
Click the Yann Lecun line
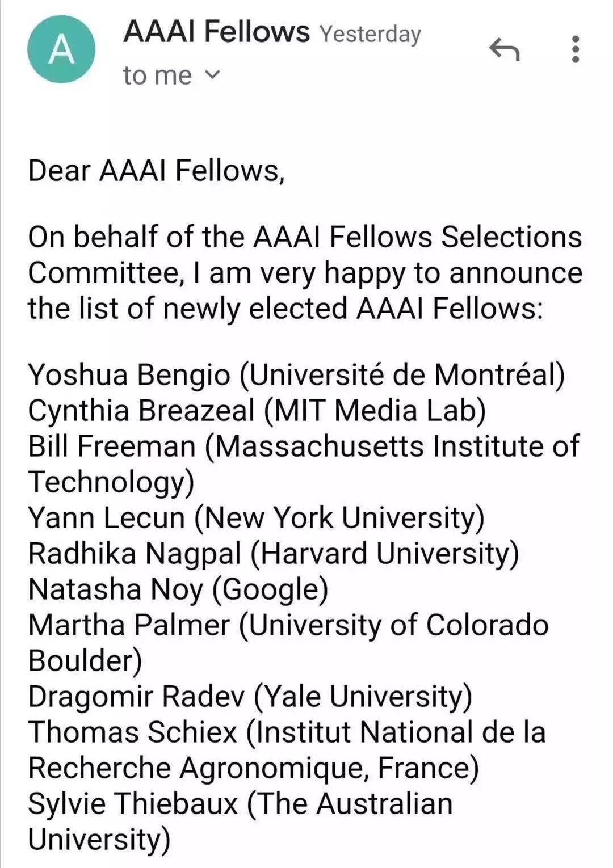(x=256, y=517)
